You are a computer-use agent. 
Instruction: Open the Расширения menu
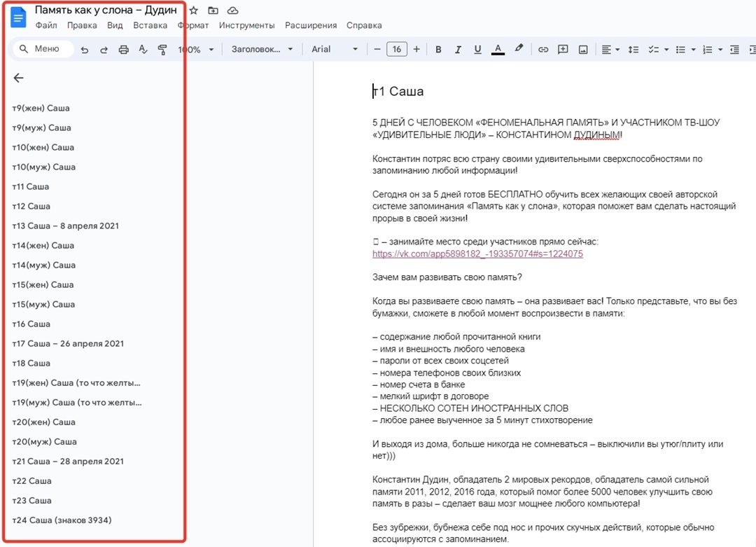coord(311,26)
